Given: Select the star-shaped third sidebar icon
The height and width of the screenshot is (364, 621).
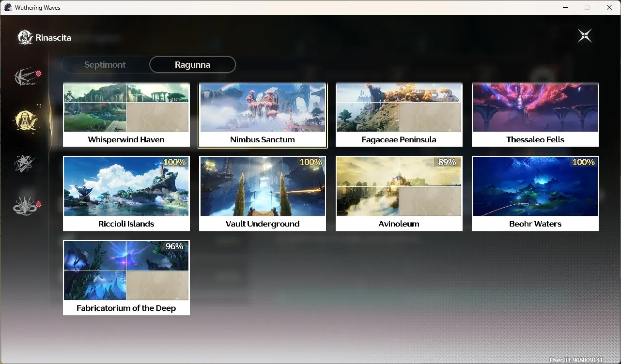Looking at the screenshot, I should click(24, 164).
